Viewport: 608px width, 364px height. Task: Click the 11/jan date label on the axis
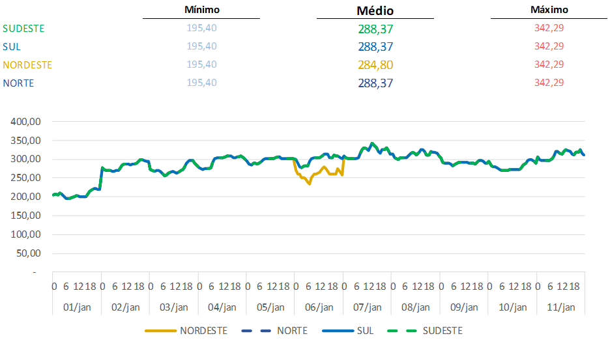pos(560,307)
